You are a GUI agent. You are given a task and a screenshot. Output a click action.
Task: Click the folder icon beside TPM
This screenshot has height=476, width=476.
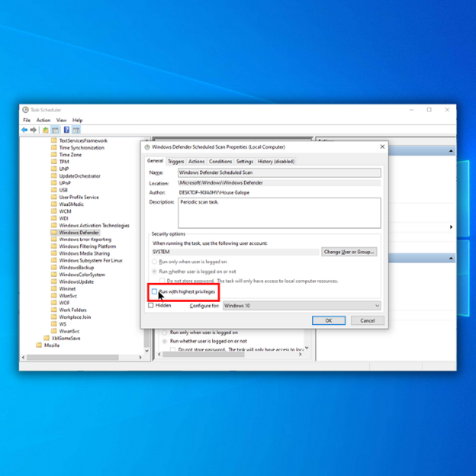point(53,162)
